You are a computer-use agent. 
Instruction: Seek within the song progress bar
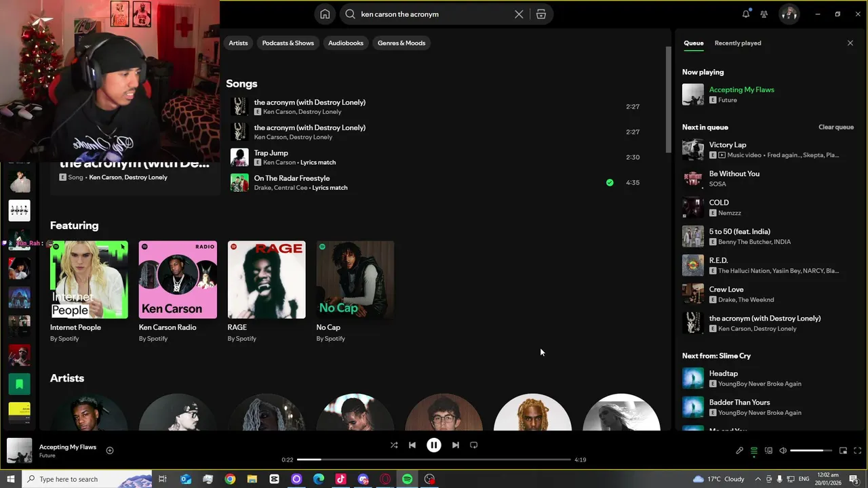pos(434,460)
